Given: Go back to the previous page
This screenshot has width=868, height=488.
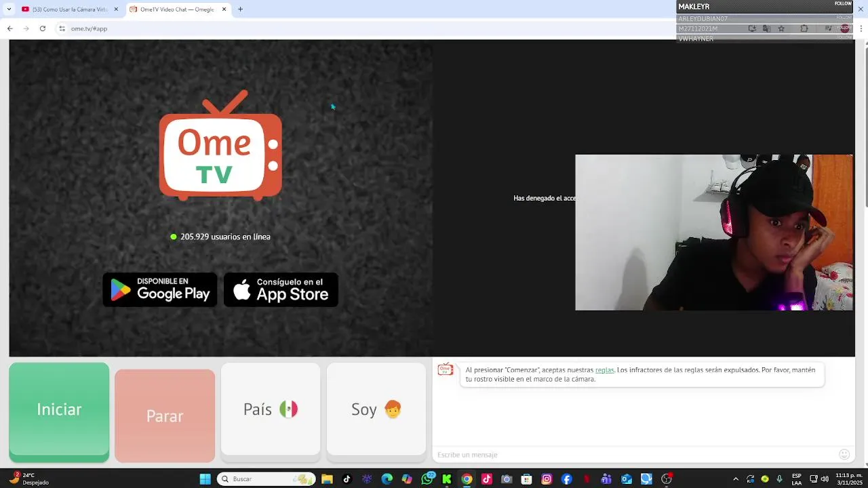Looking at the screenshot, I should pyautogui.click(x=9, y=28).
